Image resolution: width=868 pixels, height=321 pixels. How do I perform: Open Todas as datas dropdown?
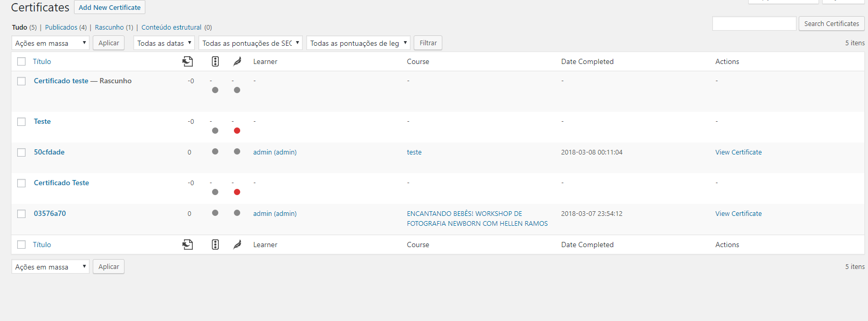(164, 43)
